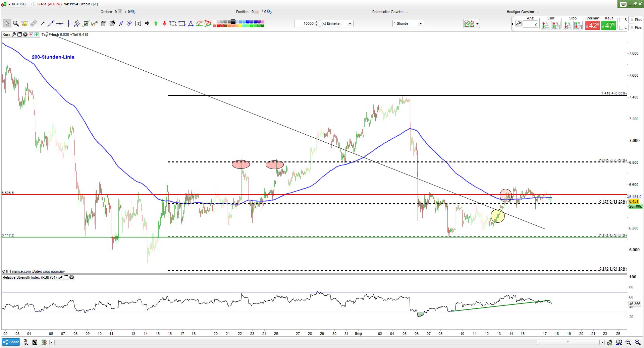
Task: Click the Kauf buy price button
Action: click(608, 25)
